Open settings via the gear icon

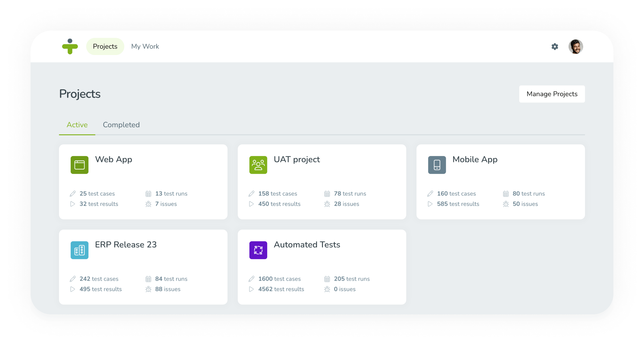click(x=555, y=47)
